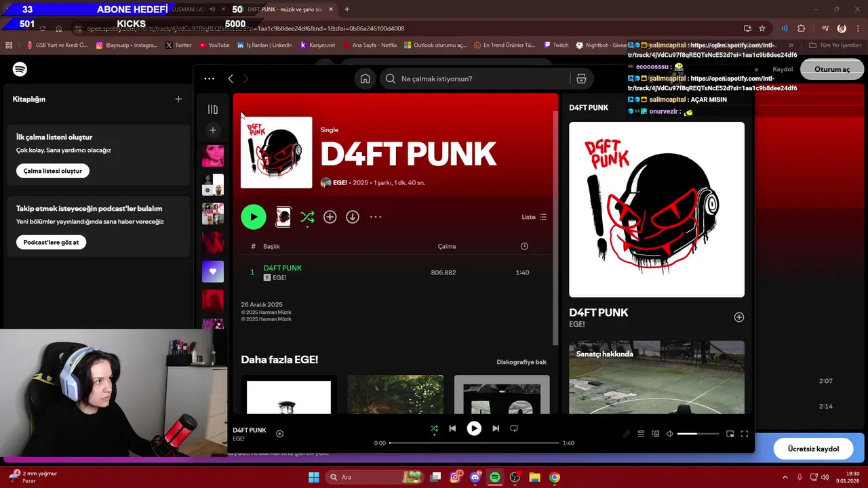Click the EGE! artist name in album header
Viewport: 868px width, 488px height.
point(340,182)
